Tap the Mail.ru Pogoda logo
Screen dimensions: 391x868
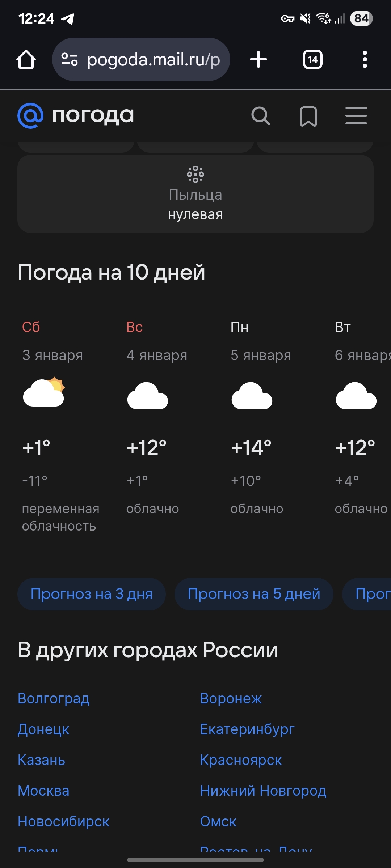coord(76,116)
